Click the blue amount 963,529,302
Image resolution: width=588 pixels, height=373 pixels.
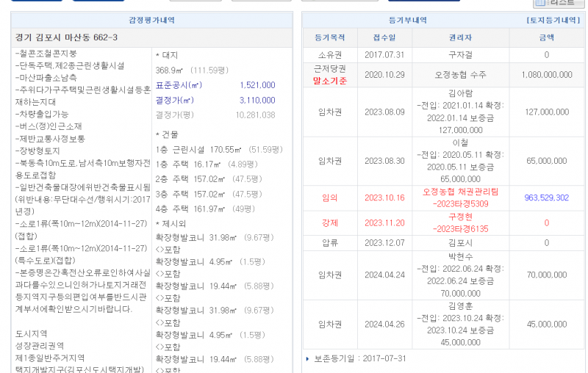coord(546,198)
